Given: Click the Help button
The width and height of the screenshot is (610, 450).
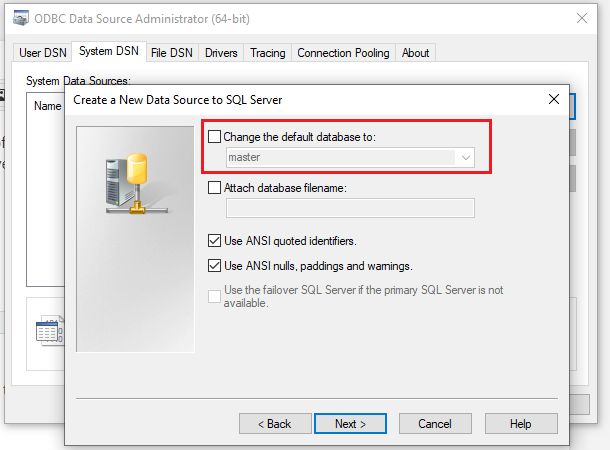Looking at the screenshot, I should pos(521,424).
